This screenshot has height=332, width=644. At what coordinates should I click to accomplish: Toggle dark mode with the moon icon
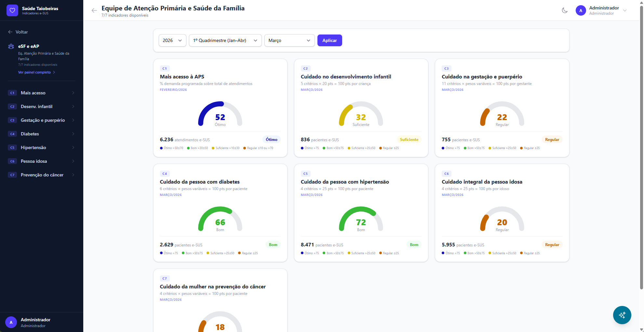pyautogui.click(x=565, y=10)
